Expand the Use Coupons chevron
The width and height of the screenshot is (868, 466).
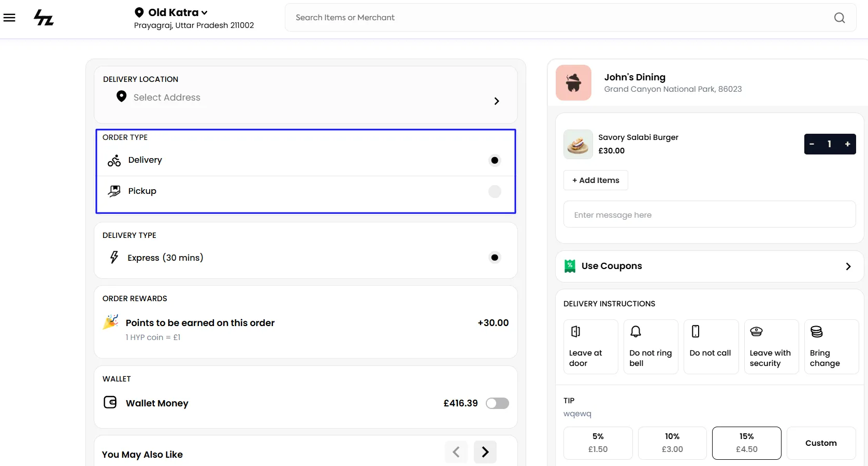[x=848, y=266]
